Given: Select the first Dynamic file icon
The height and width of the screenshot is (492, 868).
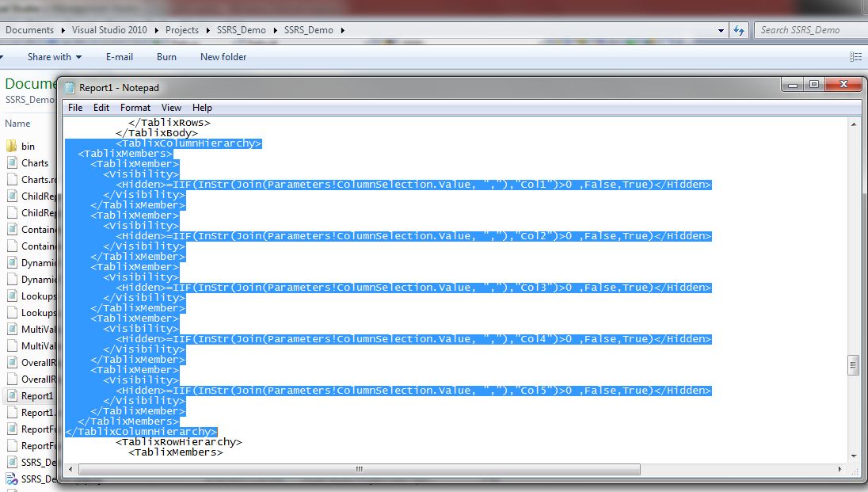Looking at the screenshot, I should (x=12, y=262).
